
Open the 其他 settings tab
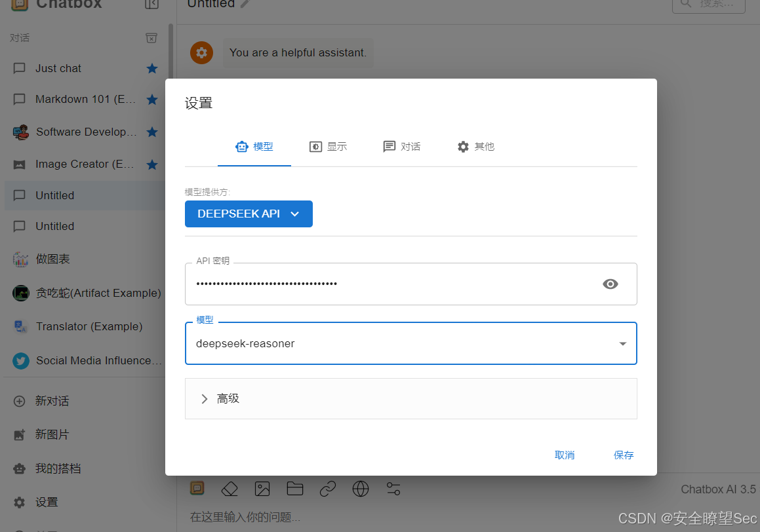(475, 147)
